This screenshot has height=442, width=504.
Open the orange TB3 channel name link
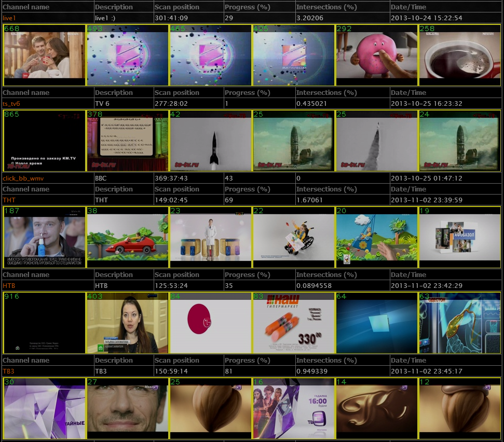point(9,371)
